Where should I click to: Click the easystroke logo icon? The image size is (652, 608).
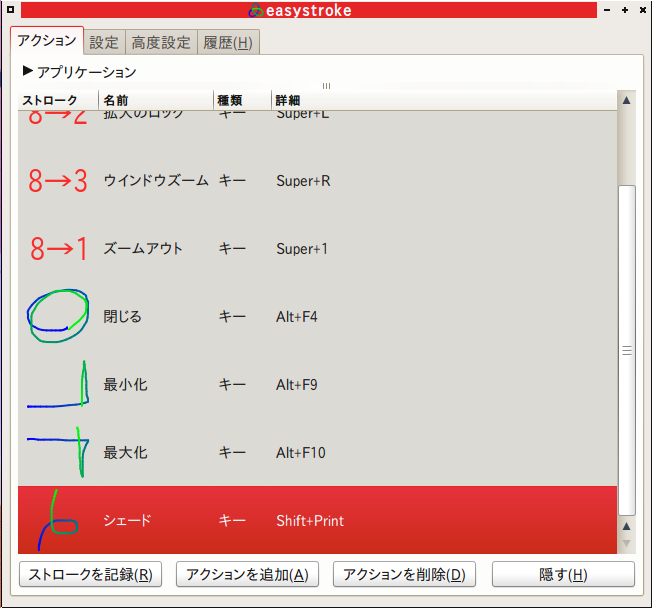(256, 10)
